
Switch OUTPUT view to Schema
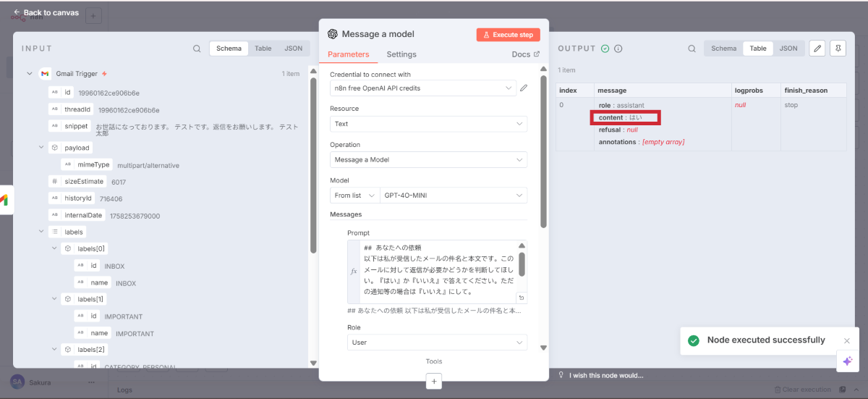click(x=723, y=49)
